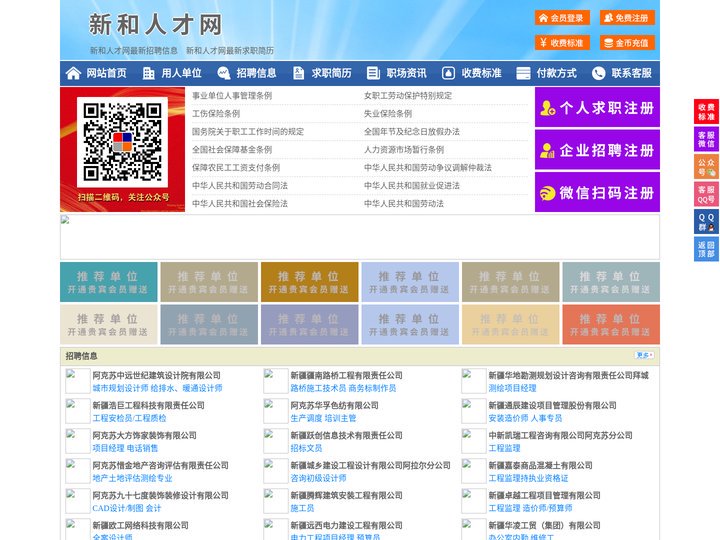Open the 职场资讯 navigation item

click(406, 73)
